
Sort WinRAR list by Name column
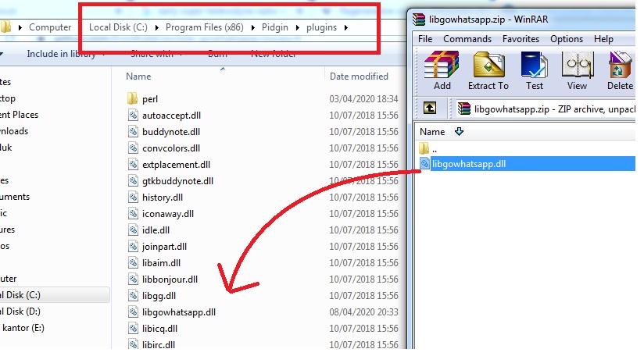(x=432, y=132)
